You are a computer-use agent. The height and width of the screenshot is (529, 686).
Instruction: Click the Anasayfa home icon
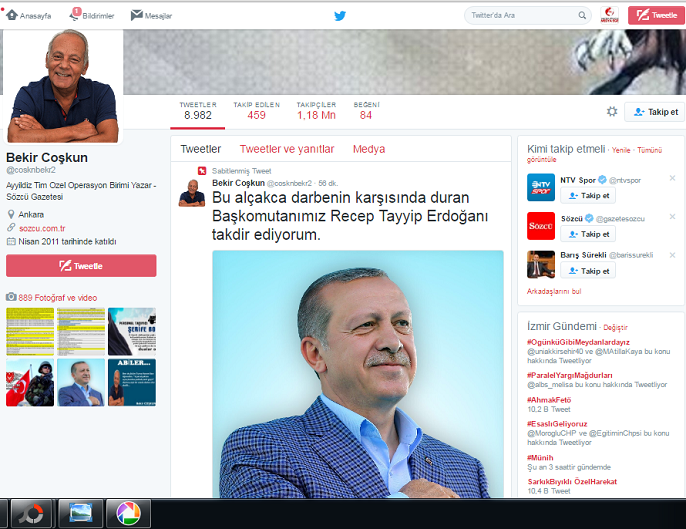(12, 15)
